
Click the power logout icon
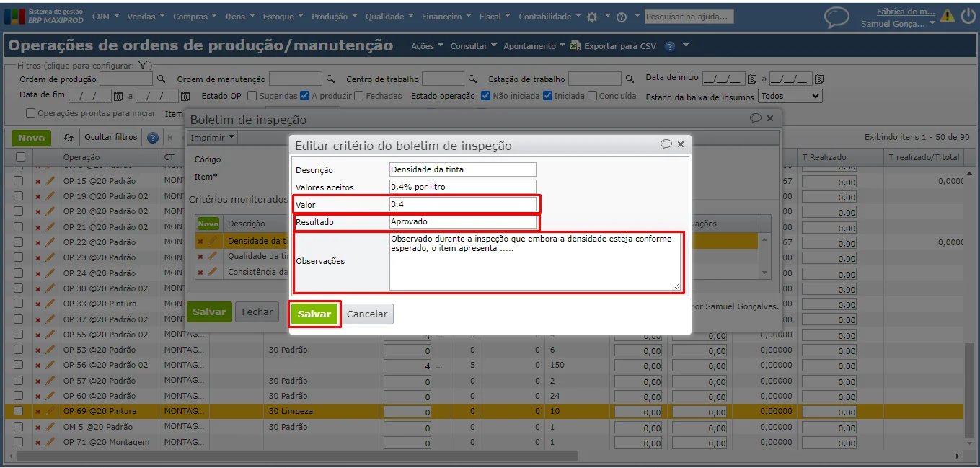[x=967, y=15]
